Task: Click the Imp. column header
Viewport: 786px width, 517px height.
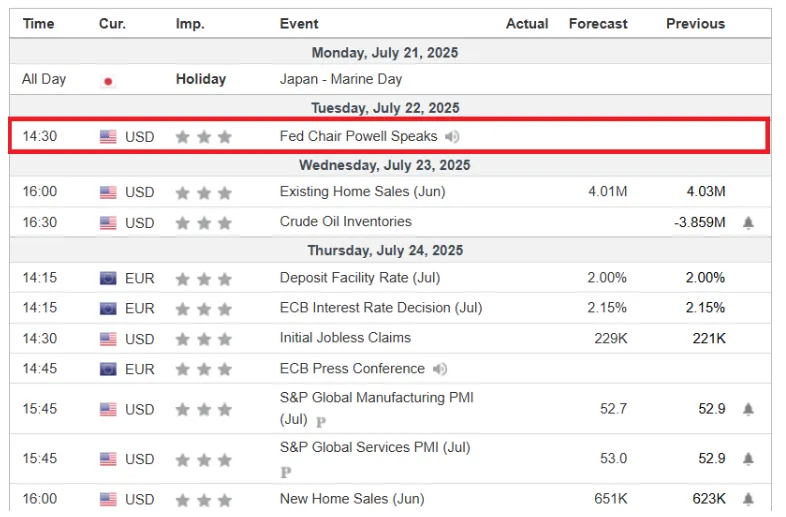Action: click(x=190, y=24)
